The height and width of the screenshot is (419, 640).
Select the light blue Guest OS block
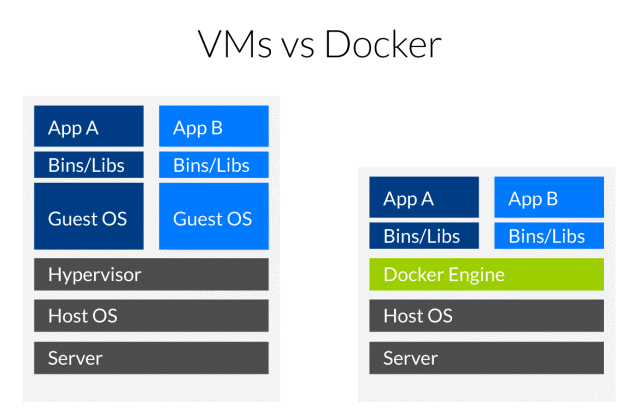tap(214, 216)
